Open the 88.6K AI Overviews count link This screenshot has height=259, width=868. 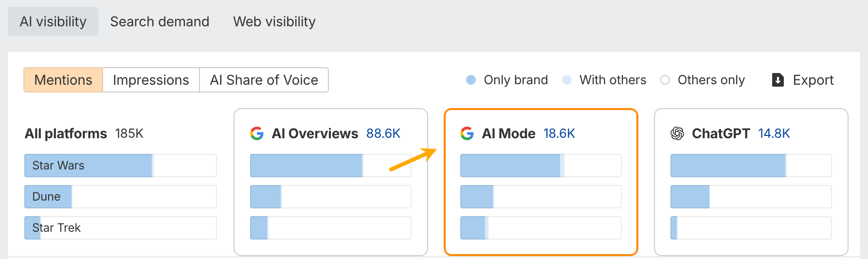tap(383, 133)
